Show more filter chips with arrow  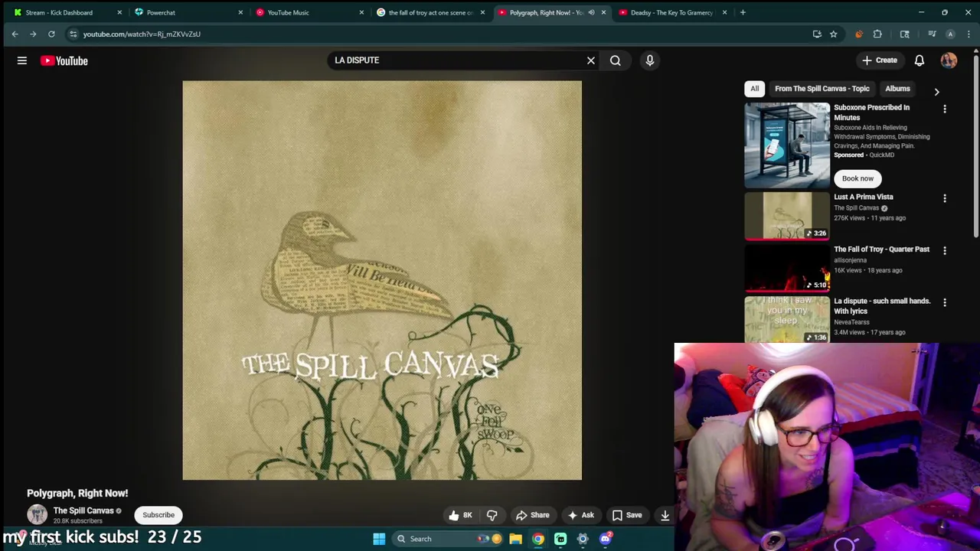coord(936,92)
